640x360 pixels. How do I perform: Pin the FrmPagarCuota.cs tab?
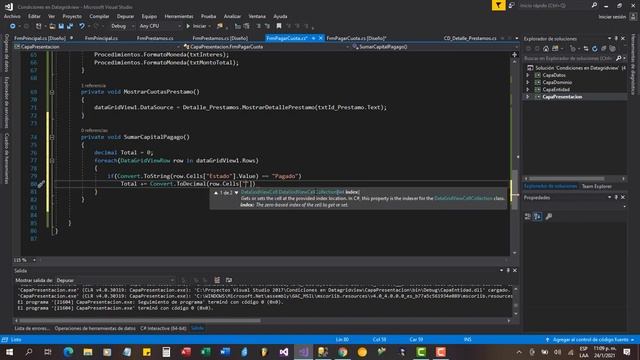(313, 38)
